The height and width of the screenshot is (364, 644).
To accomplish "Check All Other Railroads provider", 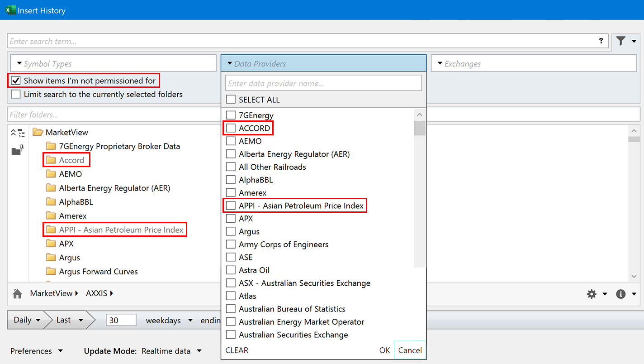I will coord(231,167).
